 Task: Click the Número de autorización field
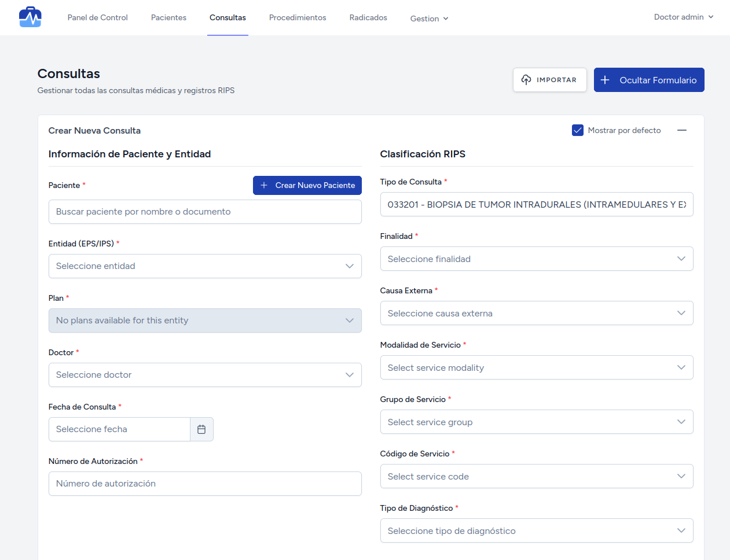205,484
